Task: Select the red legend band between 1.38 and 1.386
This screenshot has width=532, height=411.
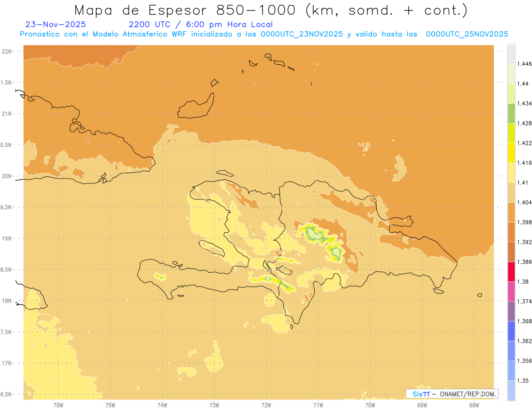Action: click(511, 272)
